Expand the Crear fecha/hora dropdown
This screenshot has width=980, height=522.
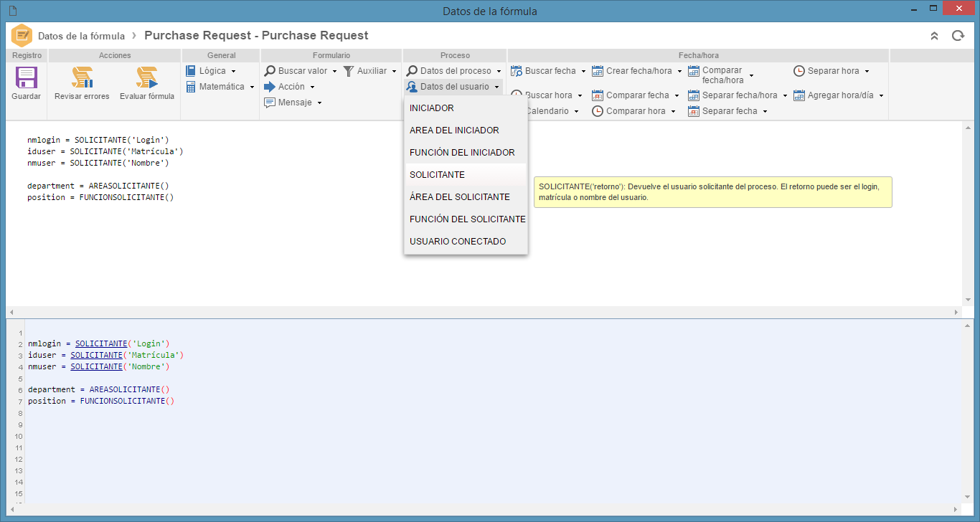coord(679,71)
